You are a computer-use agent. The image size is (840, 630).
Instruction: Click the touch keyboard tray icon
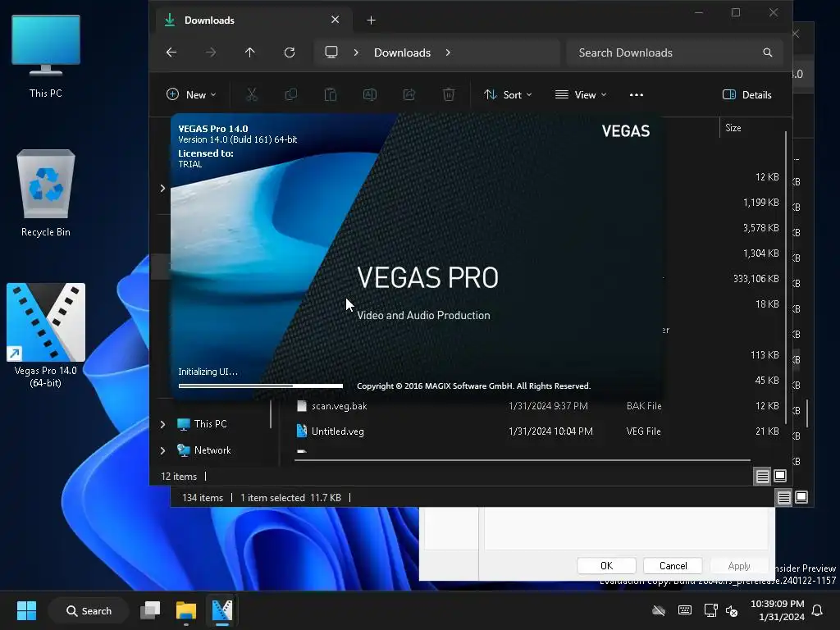[x=685, y=610]
